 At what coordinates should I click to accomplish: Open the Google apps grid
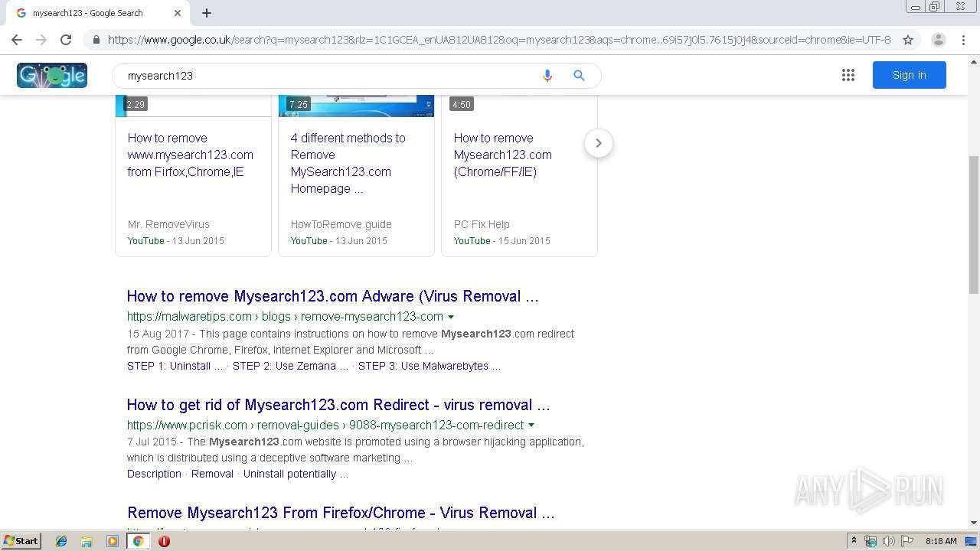(848, 75)
